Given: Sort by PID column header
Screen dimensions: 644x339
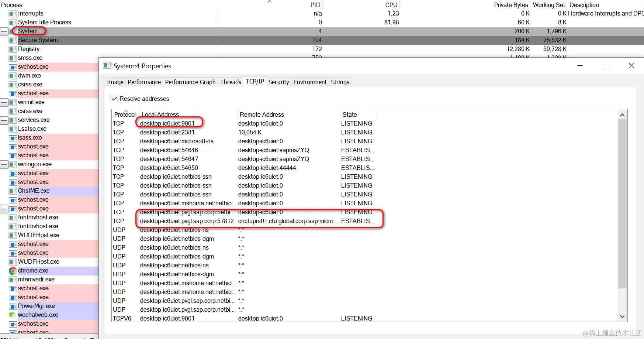Looking at the screenshot, I should 270,5.
